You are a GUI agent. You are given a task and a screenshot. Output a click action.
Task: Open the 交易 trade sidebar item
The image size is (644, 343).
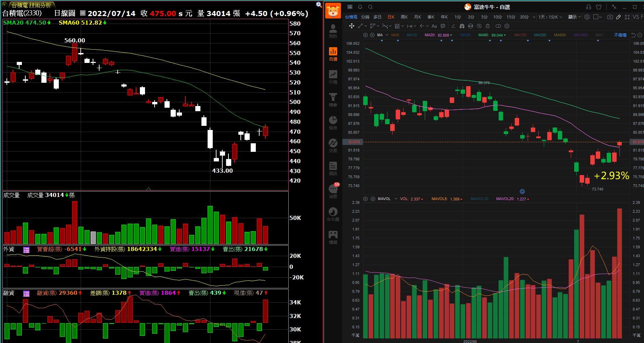click(333, 146)
